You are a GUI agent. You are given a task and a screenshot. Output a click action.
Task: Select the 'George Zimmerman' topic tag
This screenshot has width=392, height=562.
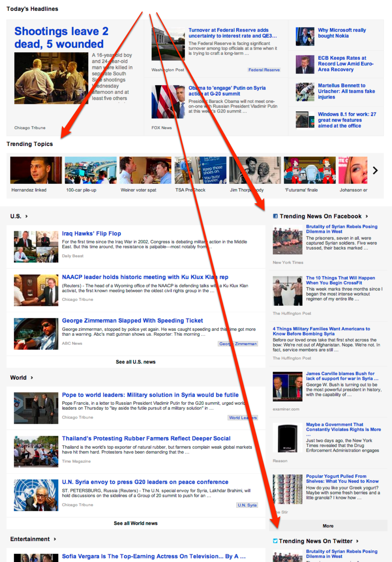point(238,344)
